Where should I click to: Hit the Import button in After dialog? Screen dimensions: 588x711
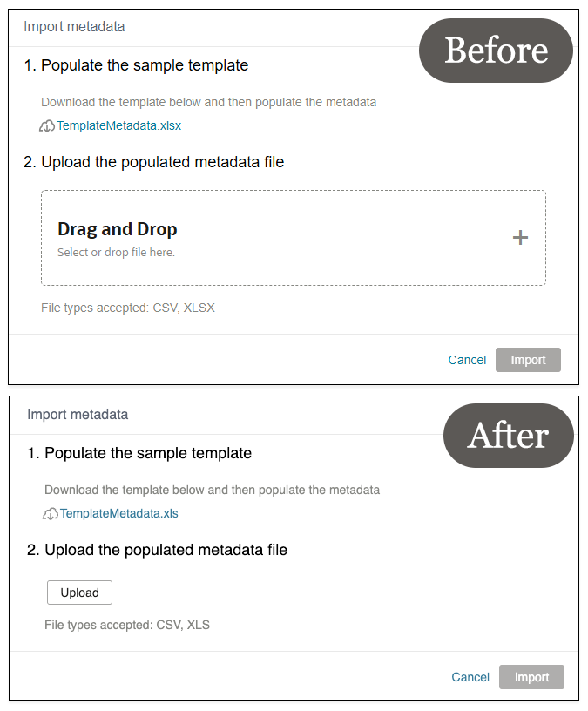(x=531, y=677)
